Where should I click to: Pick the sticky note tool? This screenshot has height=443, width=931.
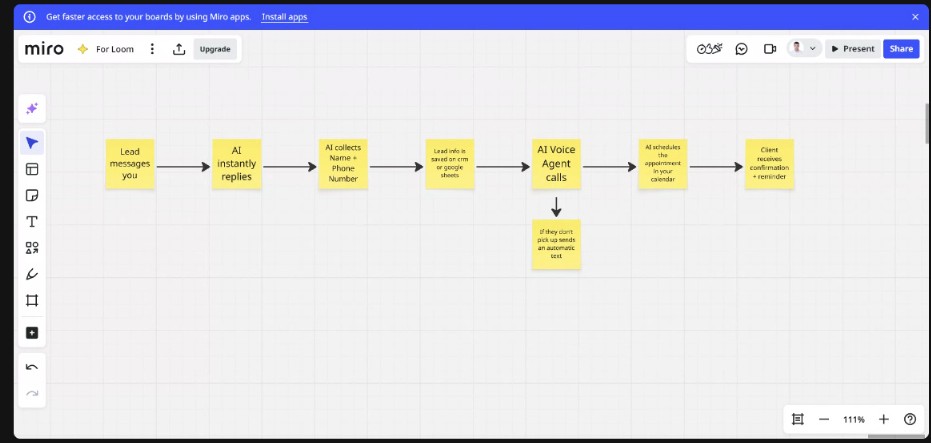(x=32, y=195)
